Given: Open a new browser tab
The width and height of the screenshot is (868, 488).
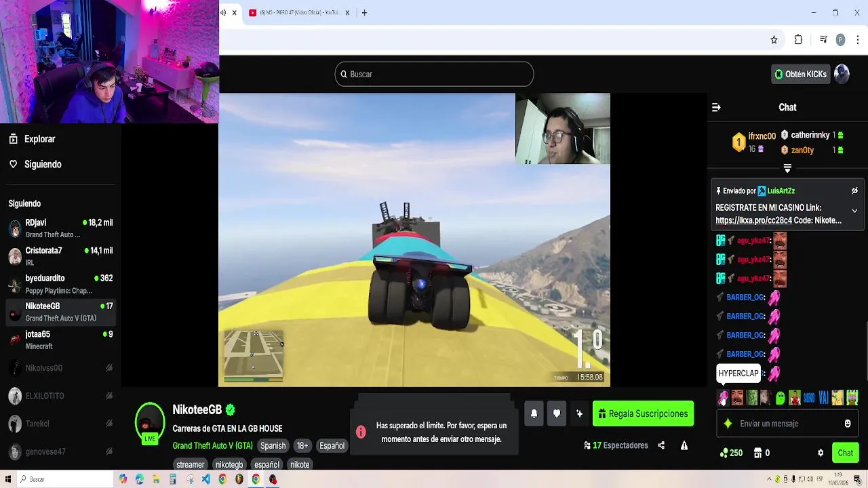Looking at the screenshot, I should click(364, 12).
